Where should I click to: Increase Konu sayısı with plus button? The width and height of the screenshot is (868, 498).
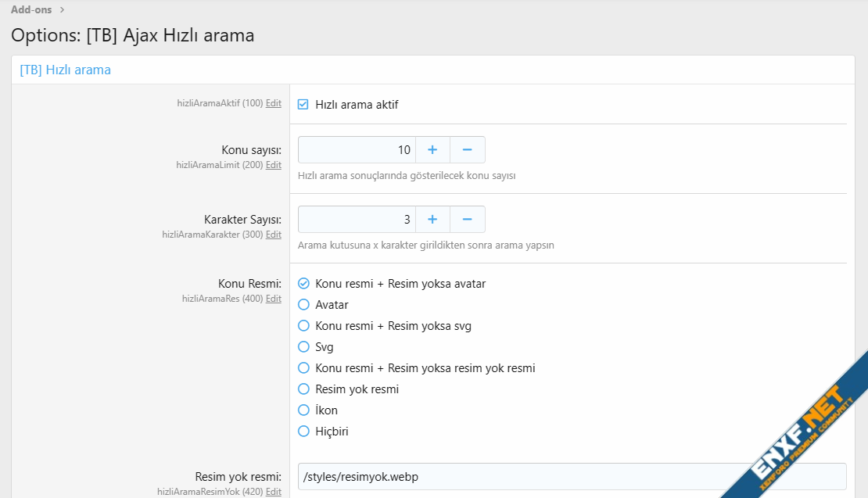click(x=432, y=149)
